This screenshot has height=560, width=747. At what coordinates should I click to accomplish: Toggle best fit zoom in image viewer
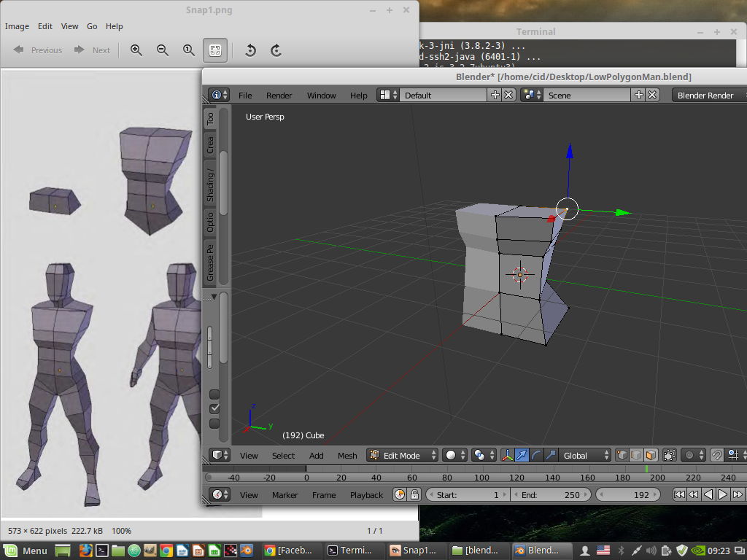215,50
